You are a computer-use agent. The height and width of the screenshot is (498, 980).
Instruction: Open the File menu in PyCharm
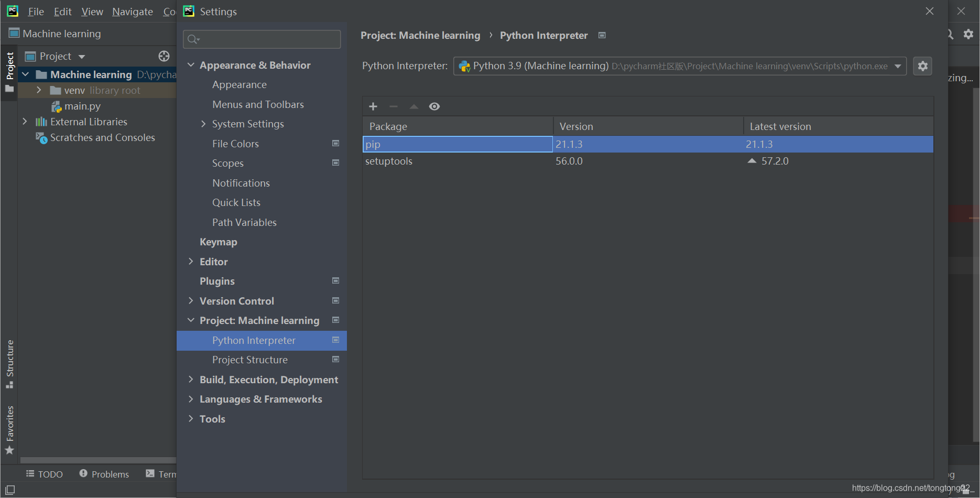tap(36, 12)
